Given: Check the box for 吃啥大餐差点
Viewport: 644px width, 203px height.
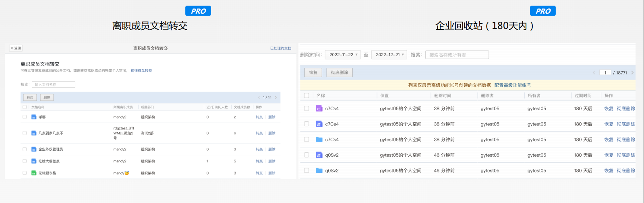Looking at the screenshot, I should click(25, 161).
